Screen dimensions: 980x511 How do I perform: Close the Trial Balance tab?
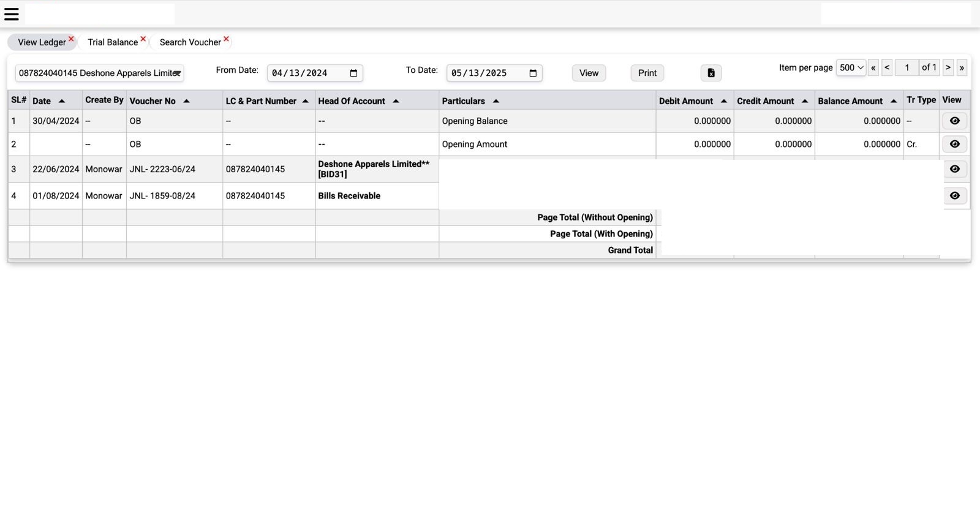[143, 39]
